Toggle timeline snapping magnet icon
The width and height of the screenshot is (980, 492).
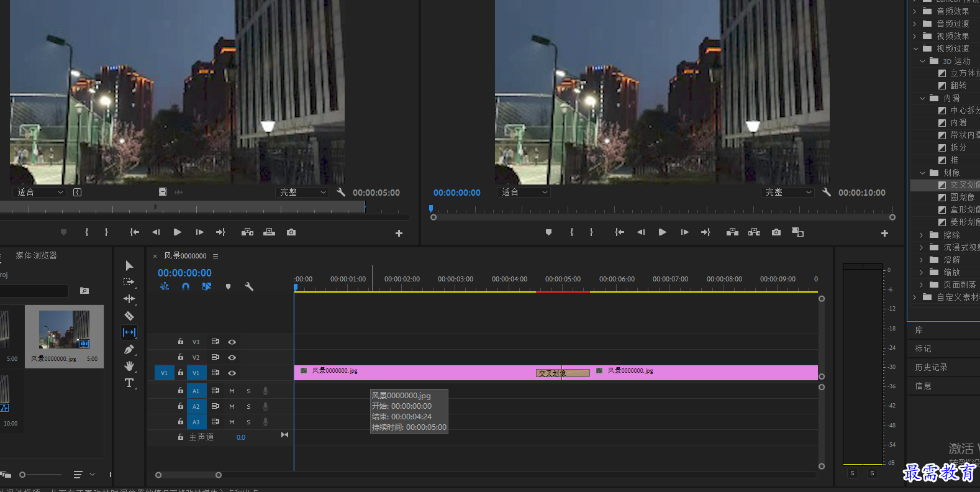point(186,286)
